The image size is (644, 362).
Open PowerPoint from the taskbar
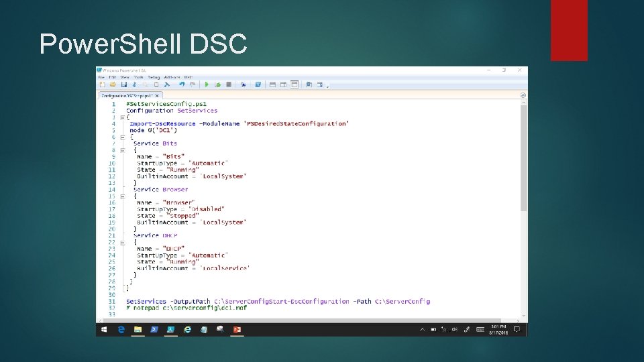(x=237, y=330)
